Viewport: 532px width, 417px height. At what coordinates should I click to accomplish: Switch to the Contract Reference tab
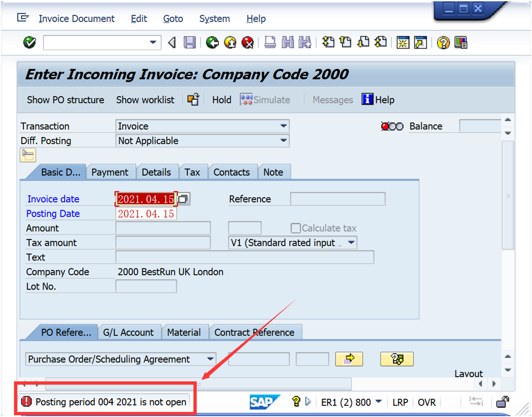tap(254, 332)
